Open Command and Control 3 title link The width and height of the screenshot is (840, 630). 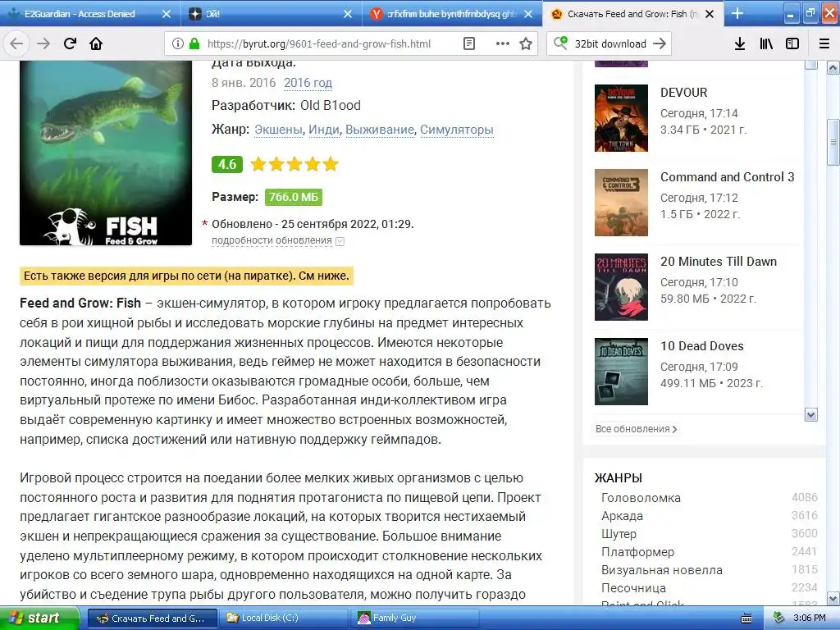point(727,177)
